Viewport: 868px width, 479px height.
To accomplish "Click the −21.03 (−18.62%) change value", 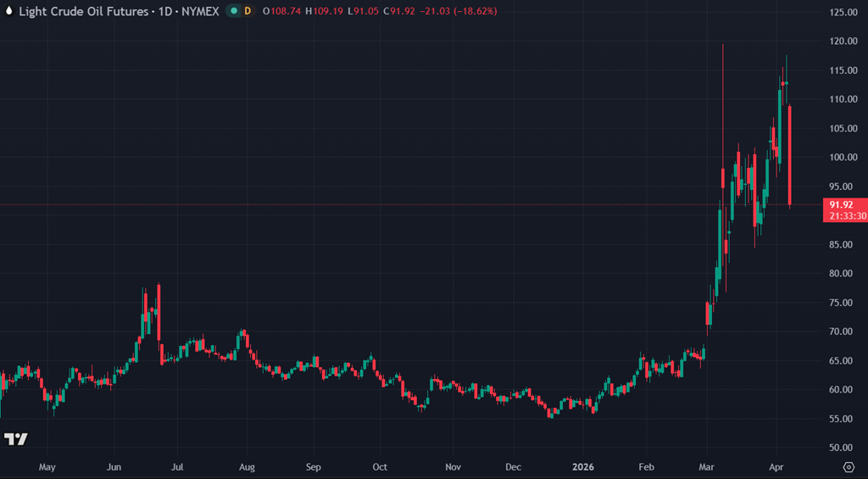I will tap(461, 11).
